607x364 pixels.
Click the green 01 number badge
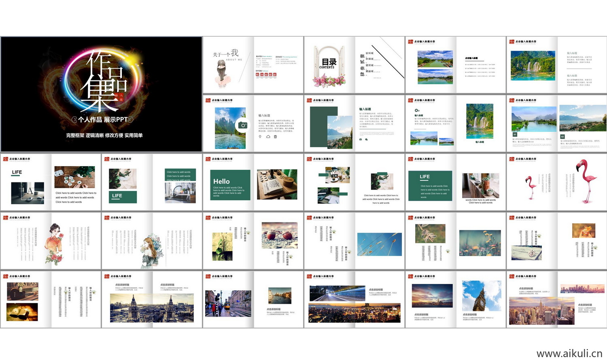pyautogui.click(x=515, y=134)
